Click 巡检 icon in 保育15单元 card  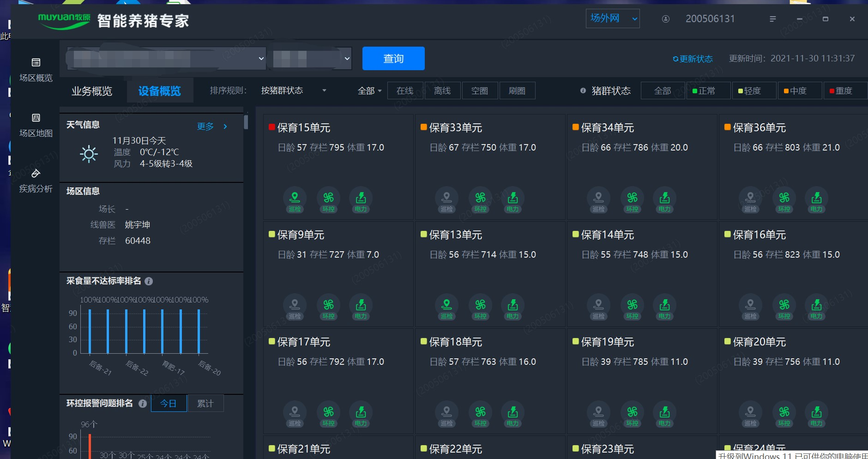(295, 199)
